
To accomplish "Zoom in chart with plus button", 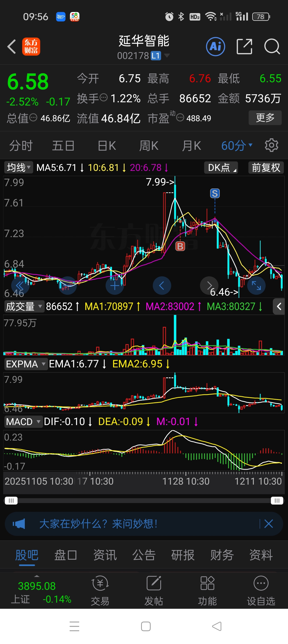I will point(115,286).
